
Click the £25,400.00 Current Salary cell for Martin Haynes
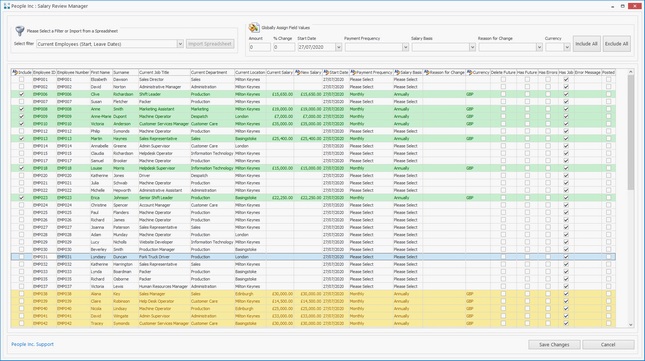coord(280,139)
